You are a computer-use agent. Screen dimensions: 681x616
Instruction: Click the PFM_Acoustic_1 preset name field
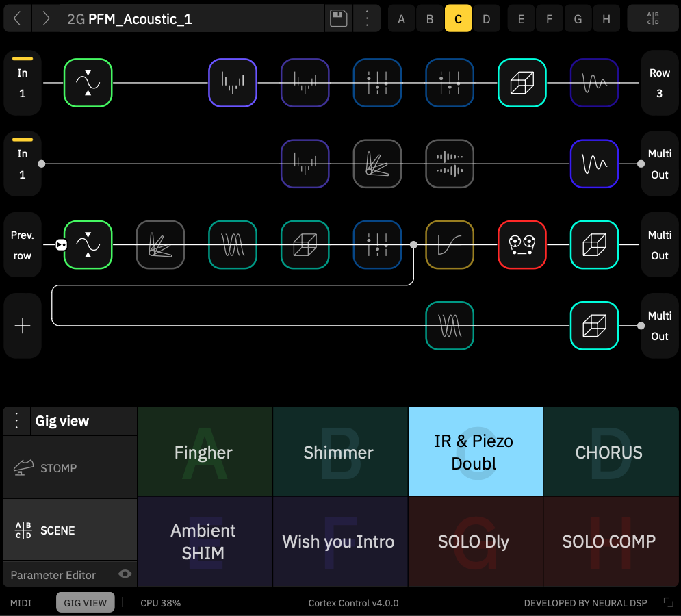pos(192,18)
